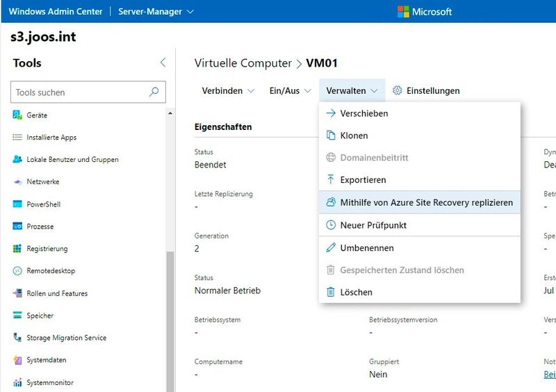Click the Einstellungen gear icon
The width and height of the screenshot is (556, 392).
tap(397, 90)
